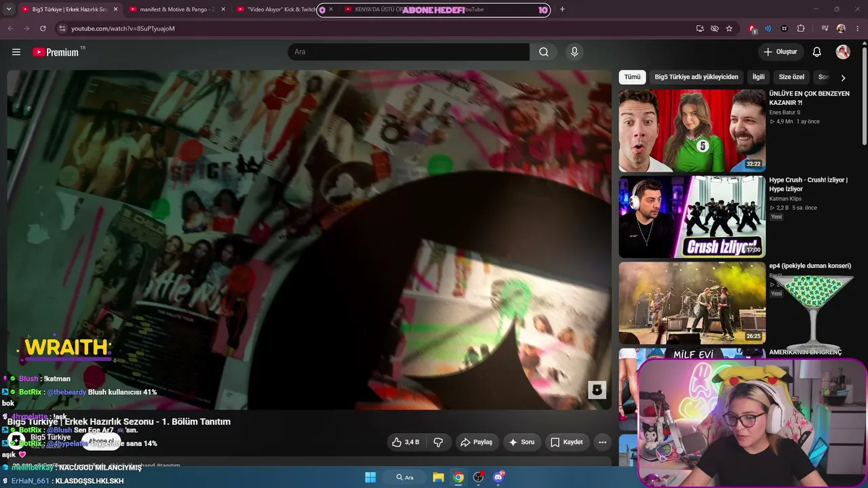Image resolution: width=868 pixels, height=488 pixels.
Task: Open the Chrome extensions puzzle menu
Action: coord(801,28)
